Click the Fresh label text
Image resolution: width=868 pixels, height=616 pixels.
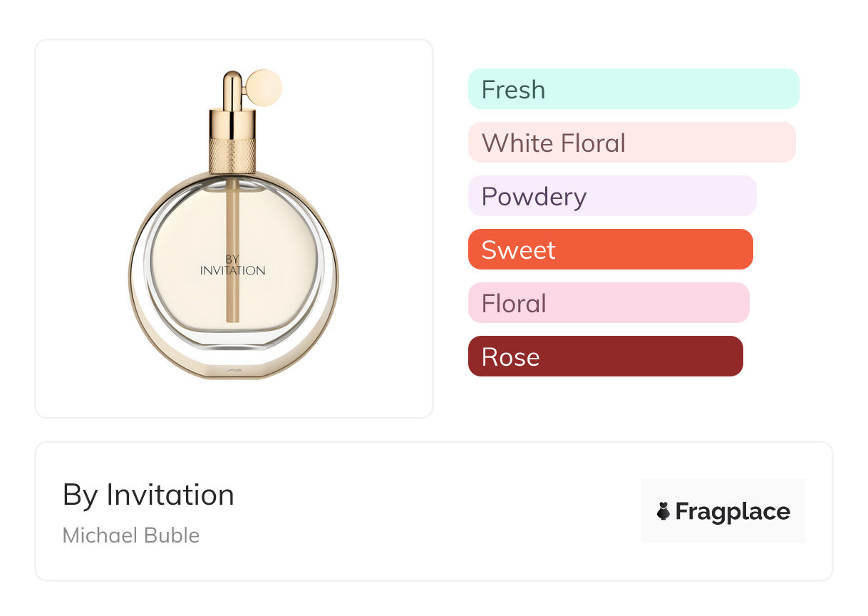tap(513, 90)
